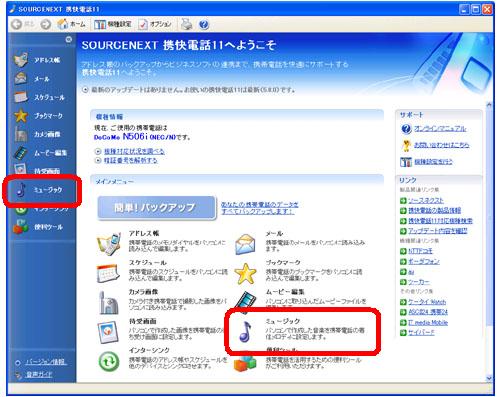This screenshot has width=500, height=397.
Task: Open the inquiry contact link in Support
Action: click(441, 145)
